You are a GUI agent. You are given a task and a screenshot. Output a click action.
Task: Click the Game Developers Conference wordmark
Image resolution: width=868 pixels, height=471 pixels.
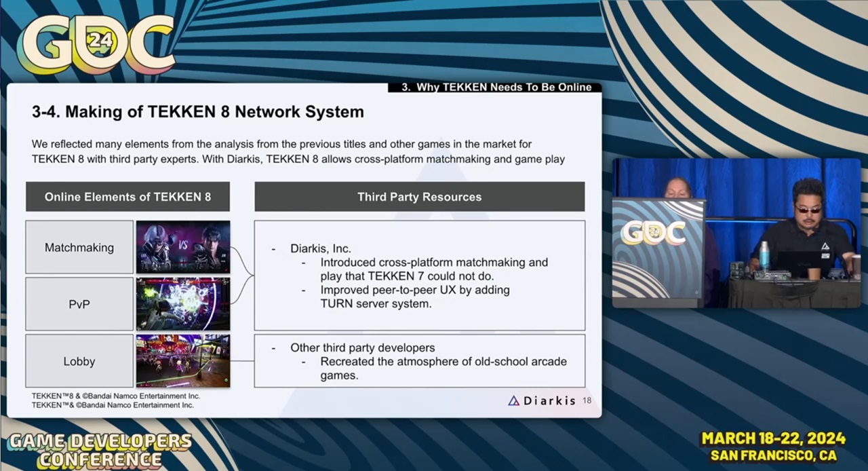tap(100, 450)
